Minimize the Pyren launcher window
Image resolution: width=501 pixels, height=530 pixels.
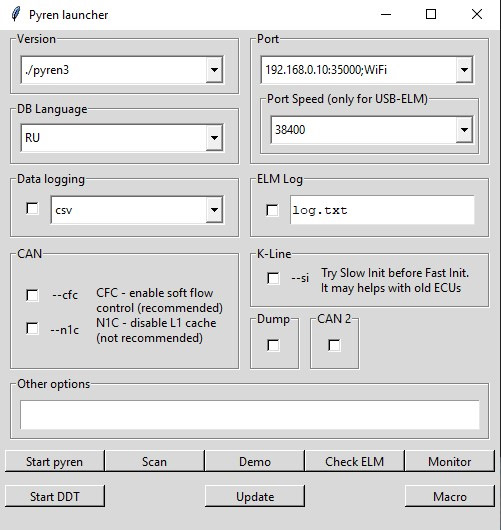click(386, 15)
